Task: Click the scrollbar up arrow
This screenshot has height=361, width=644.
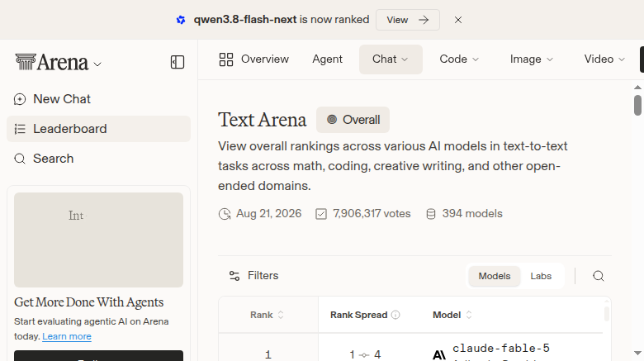Action: tap(637, 88)
